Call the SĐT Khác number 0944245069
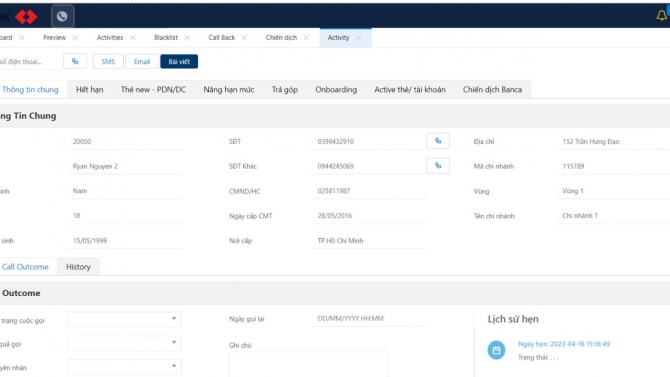 (x=438, y=166)
